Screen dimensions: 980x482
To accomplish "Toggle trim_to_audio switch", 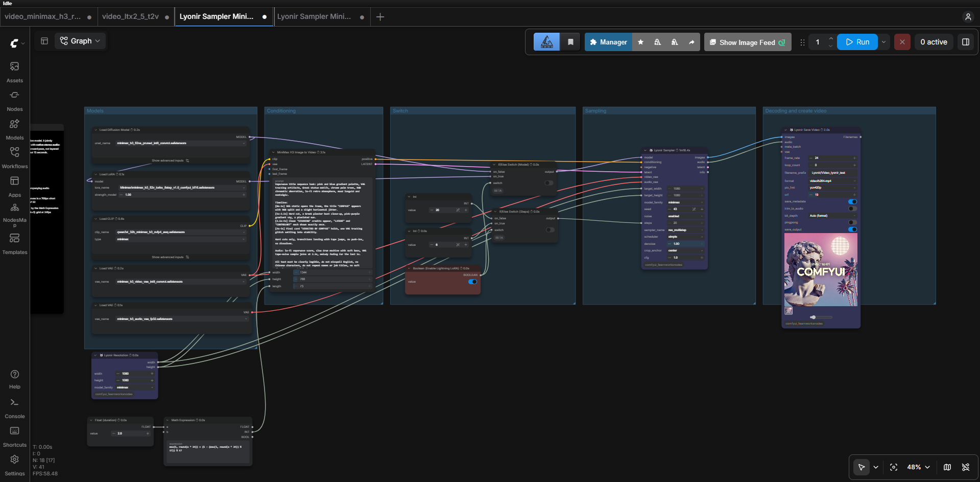I will (x=852, y=209).
